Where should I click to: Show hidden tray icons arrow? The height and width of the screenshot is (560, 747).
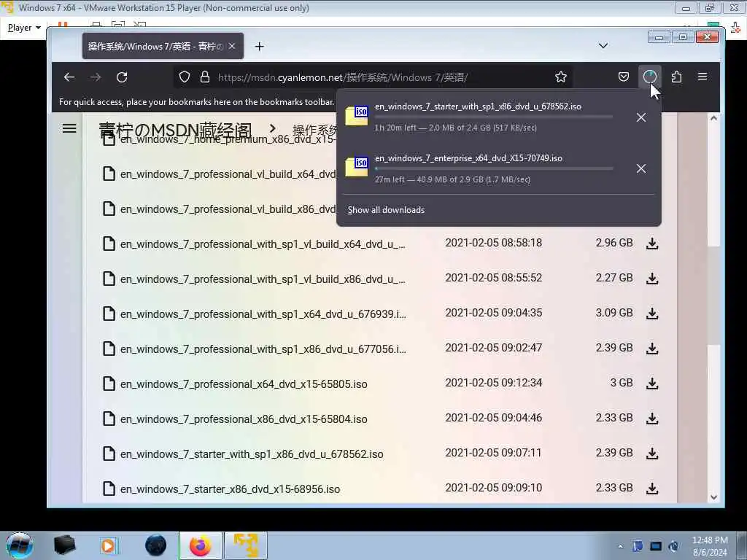(x=620, y=546)
